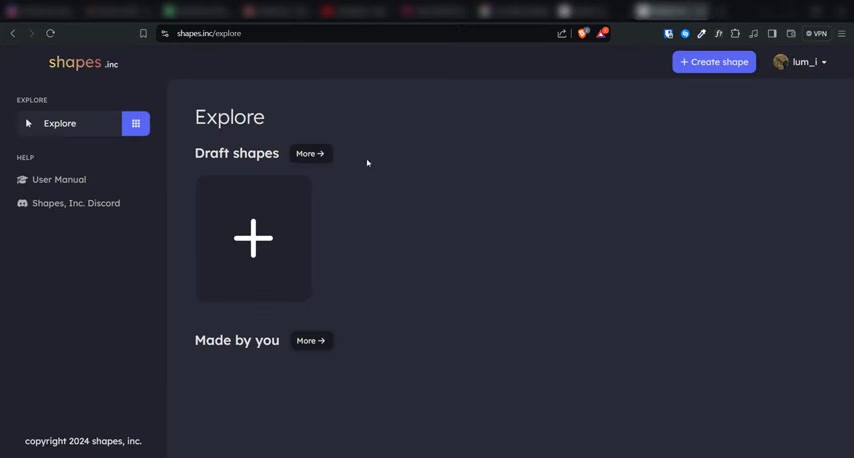The image size is (854, 458).
Task: Open the browser hamburger menu
Action: (841, 34)
